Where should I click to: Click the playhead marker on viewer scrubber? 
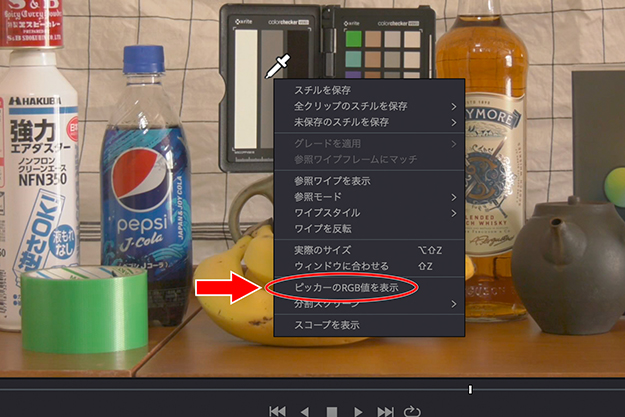[x=470, y=389]
